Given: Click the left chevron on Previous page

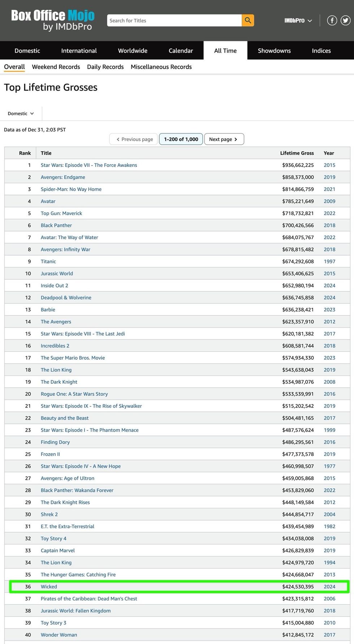Looking at the screenshot, I should pos(118,139).
